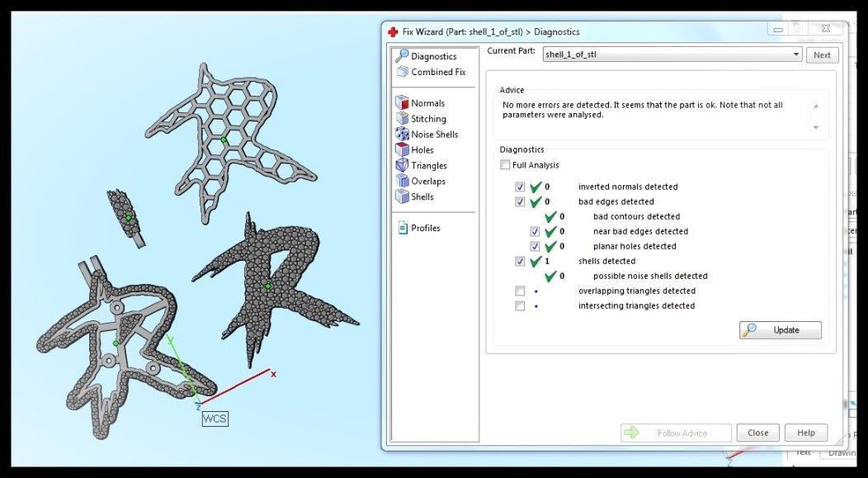Enable intersecting triangles detected checkbox
Image resolution: width=868 pixels, height=478 pixels.
click(x=519, y=305)
